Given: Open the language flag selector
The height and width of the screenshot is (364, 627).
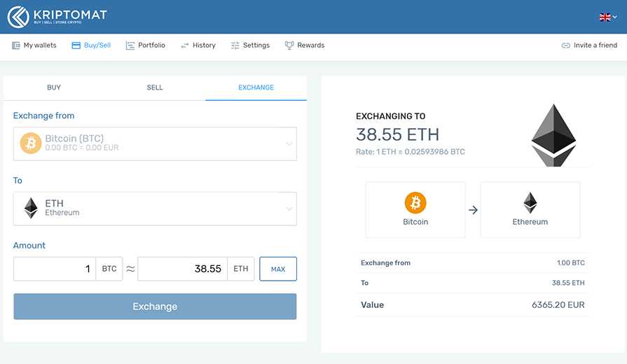Looking at the screenshot, I should click(x=608, y=17).
